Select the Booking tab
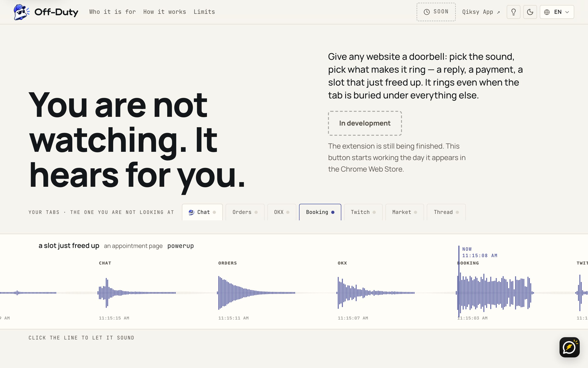This screenshot has width=588, height=368. pyautogui.click(x=320, y=212)
